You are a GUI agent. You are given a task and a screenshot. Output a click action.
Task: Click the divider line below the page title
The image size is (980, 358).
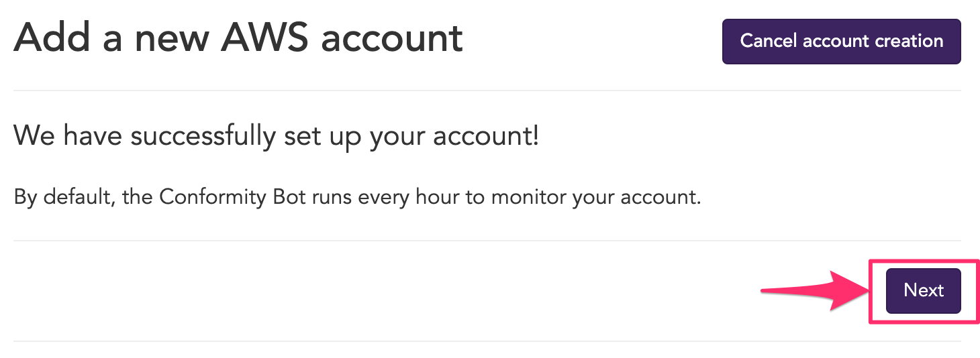tap(487, 90)
